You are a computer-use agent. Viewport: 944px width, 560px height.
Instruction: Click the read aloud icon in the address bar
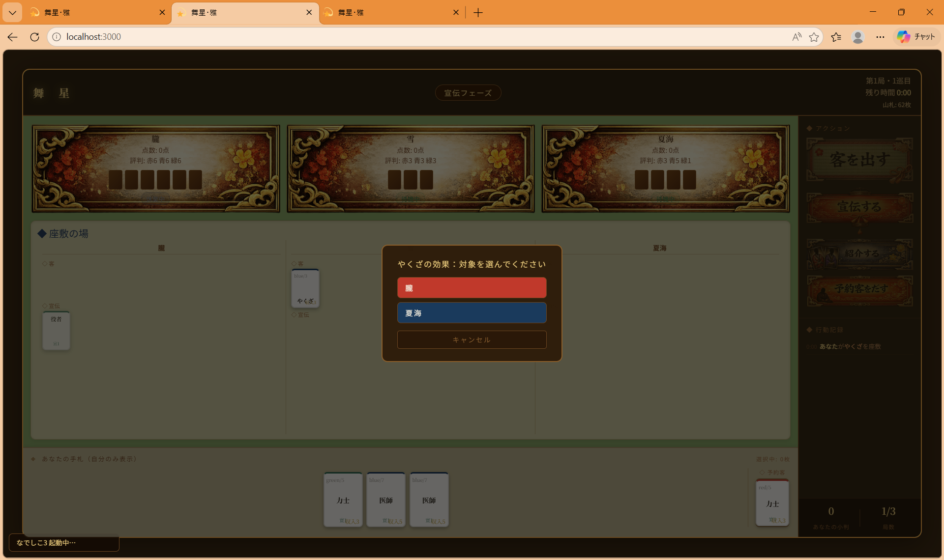pyautogui.click(x=796, y=37)
